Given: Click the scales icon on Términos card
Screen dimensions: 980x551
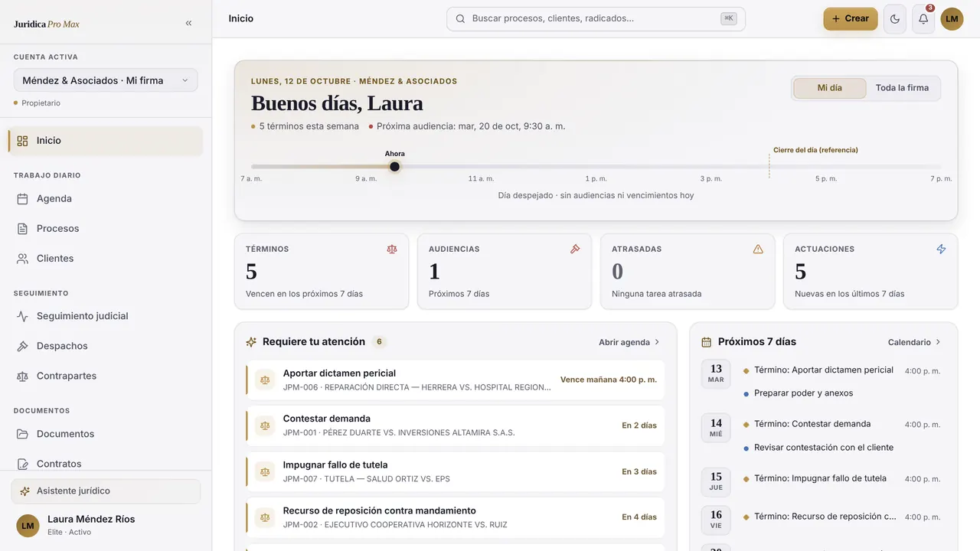Looking at the screenshot, I should tap(392, 249).
